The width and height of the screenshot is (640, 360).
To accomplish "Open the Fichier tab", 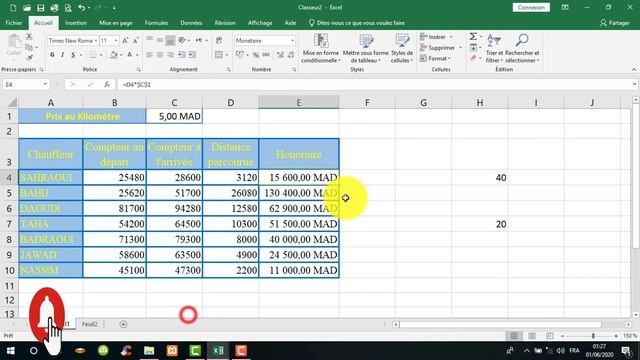I will point(13,23).
